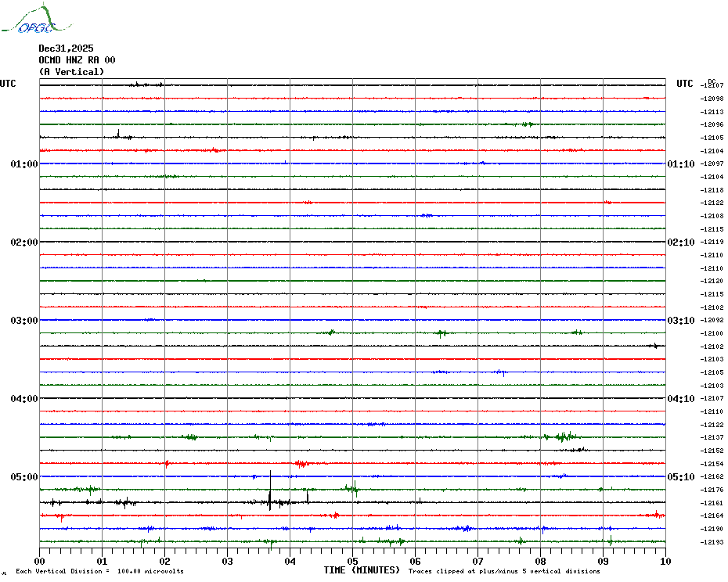Click the TIME (MINUTES) axis title
This screenshot has width=728, height=582.
[x=362, y=570]
